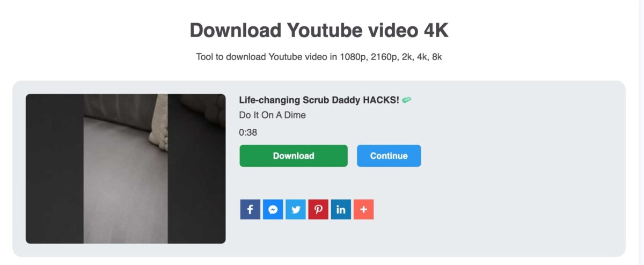Click the dark left bar of the thumbnail
Viewport: 644px width, 265px height.
pyautogui.click(x=54, y=168)
